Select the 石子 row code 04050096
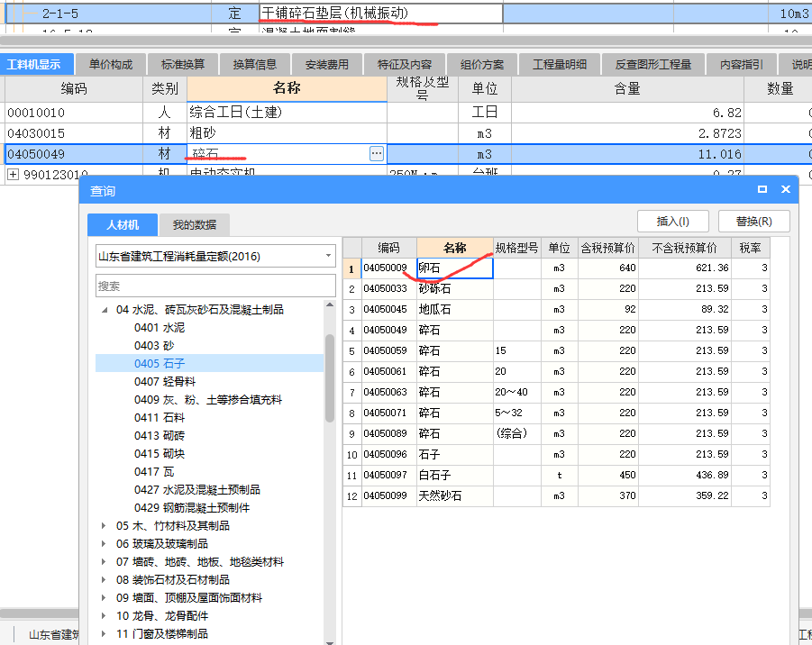 [556, 455]
